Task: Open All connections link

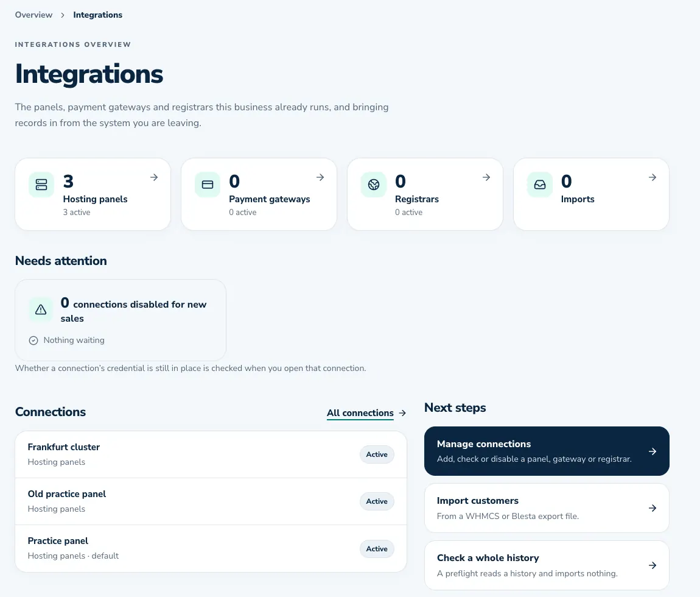Action: point(360,413)
